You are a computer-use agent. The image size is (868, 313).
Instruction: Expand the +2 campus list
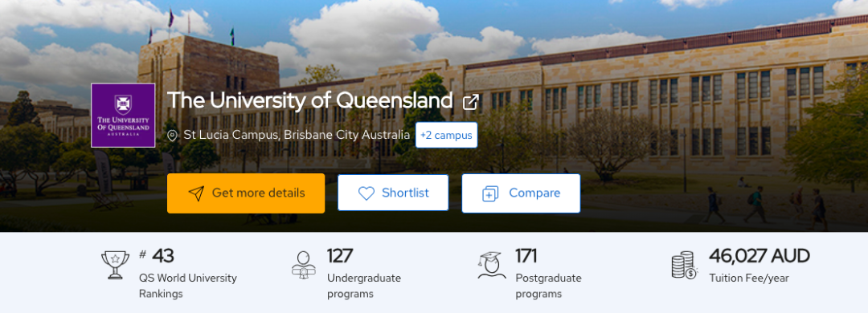tap(446, 135)
